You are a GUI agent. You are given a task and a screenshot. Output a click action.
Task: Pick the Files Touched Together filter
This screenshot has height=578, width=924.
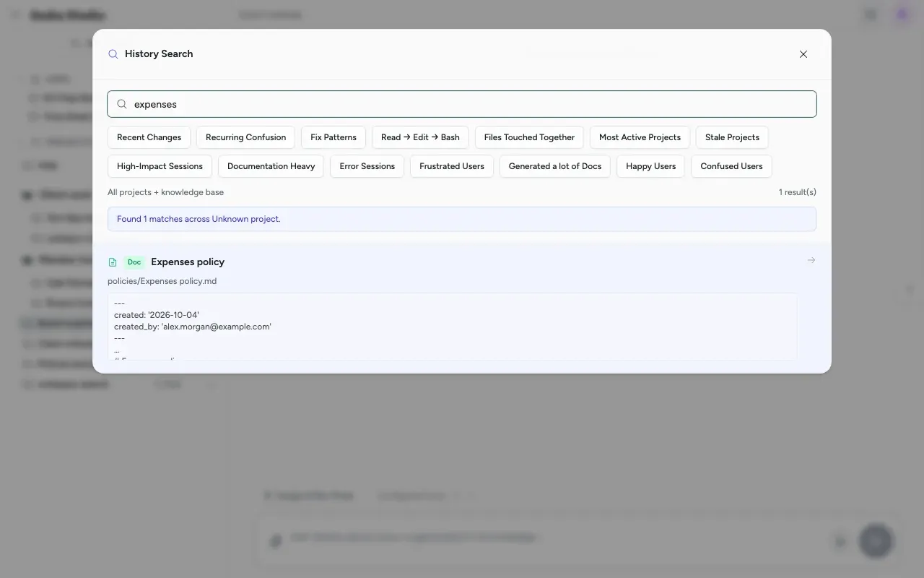[x=529, y=137]
